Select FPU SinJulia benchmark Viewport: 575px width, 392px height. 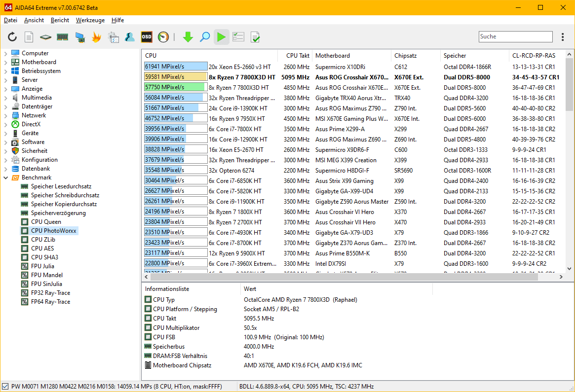point(46,284)
